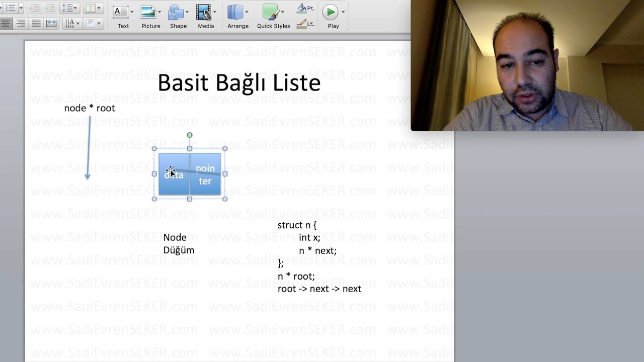Click the 'Düğüm' text on the slide
The image size is (644, 362).
click(179, 250)
